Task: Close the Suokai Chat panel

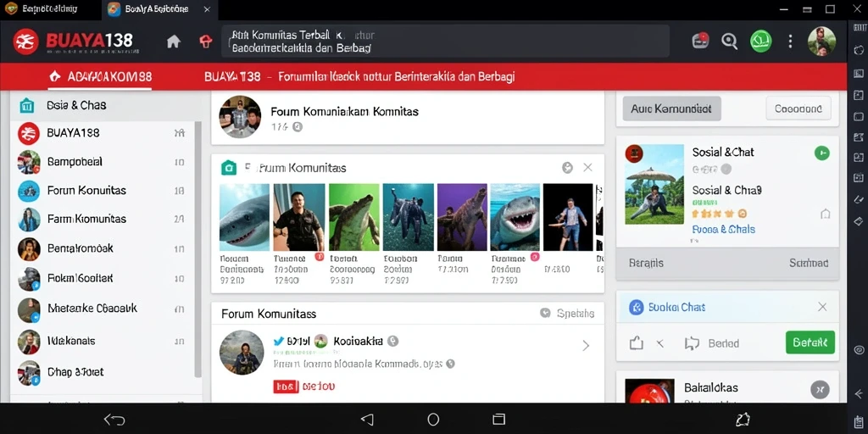Action: click(822, 307)
